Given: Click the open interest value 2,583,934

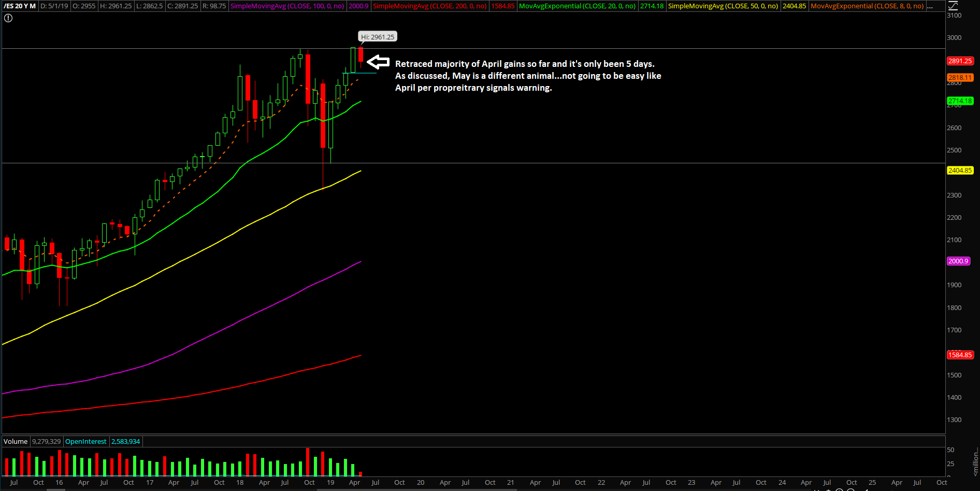Looking at the screenshot, I should pyautogui.click(x=126, y=442).
